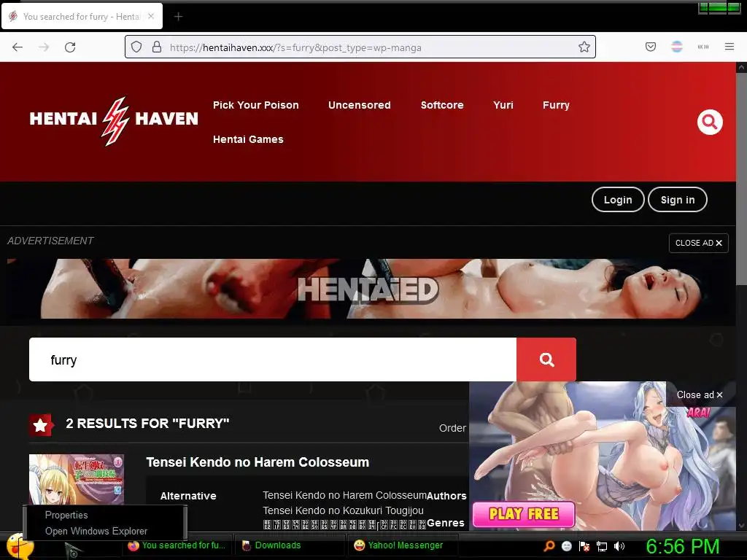747x560 pixels.
Task: Click the page scrollbar down arrow
Action: click(x=741, y=525)
